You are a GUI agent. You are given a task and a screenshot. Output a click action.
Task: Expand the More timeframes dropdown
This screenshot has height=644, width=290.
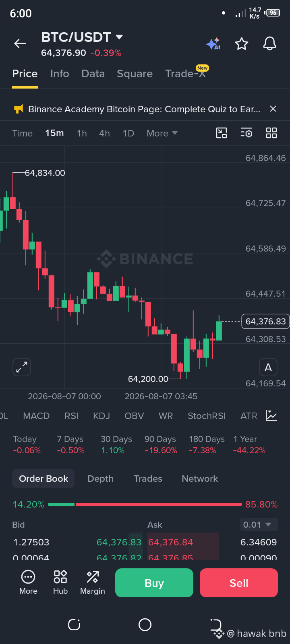tap(162, 133)
